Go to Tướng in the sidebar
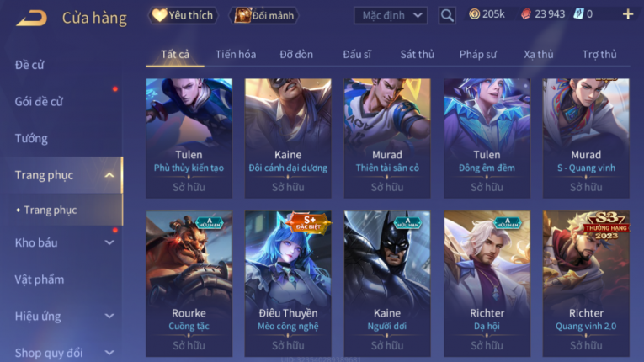644x362 pixels. (x=31, y=138)
